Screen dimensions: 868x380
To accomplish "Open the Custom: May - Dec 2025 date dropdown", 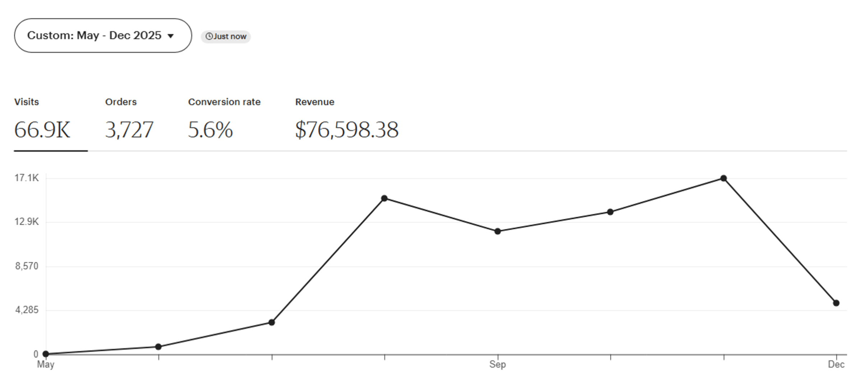I will (x=102, y=36).
